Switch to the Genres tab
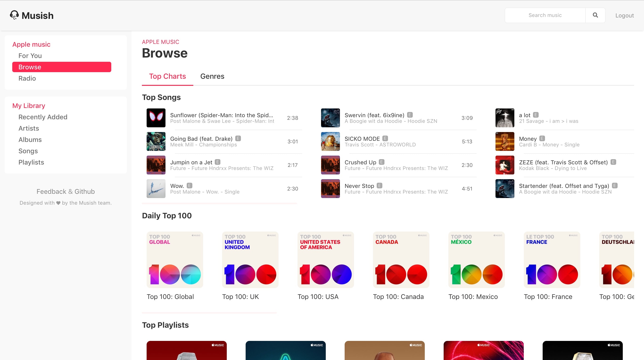 [x=212, y=76]
